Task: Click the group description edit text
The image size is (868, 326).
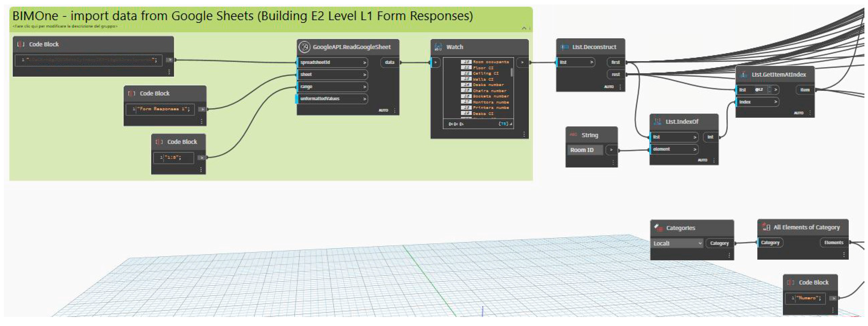Action: pyautogui.click(x=65, y=26)
